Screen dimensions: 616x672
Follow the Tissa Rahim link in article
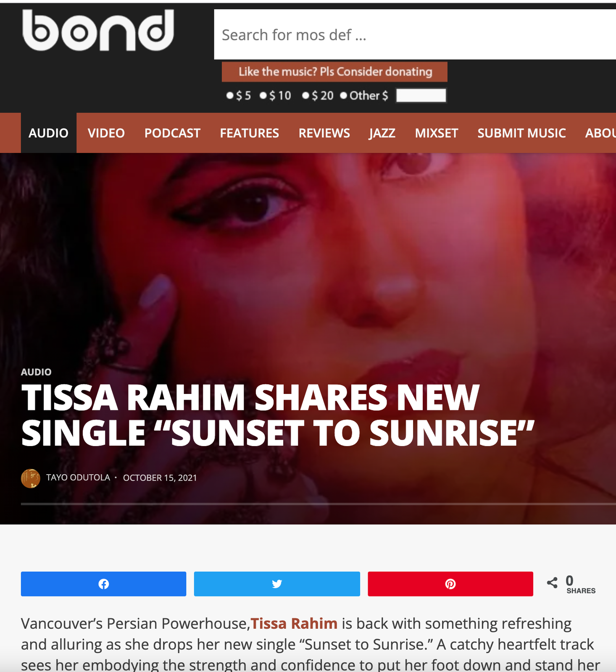(x=294, y=624)
